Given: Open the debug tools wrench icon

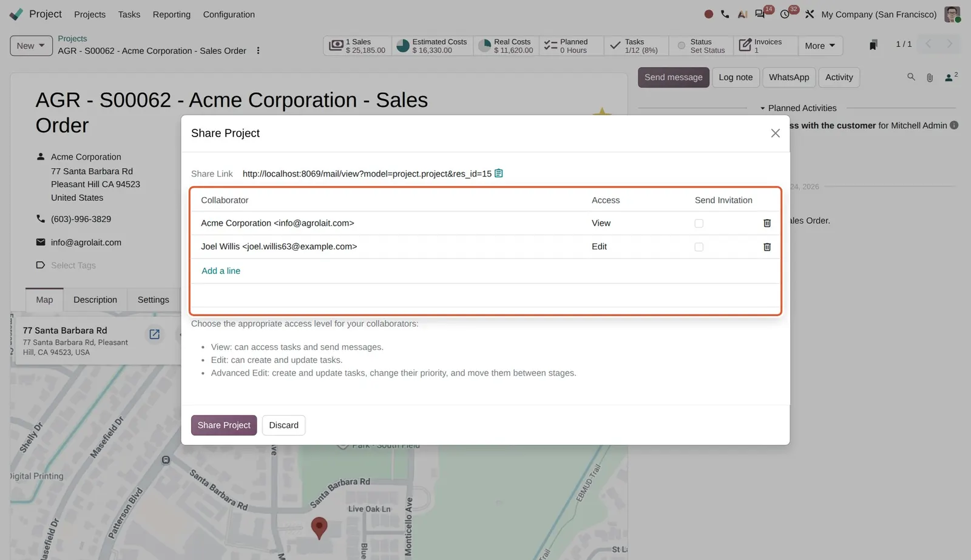Looking at the screenshot, I should coord(810,14).
